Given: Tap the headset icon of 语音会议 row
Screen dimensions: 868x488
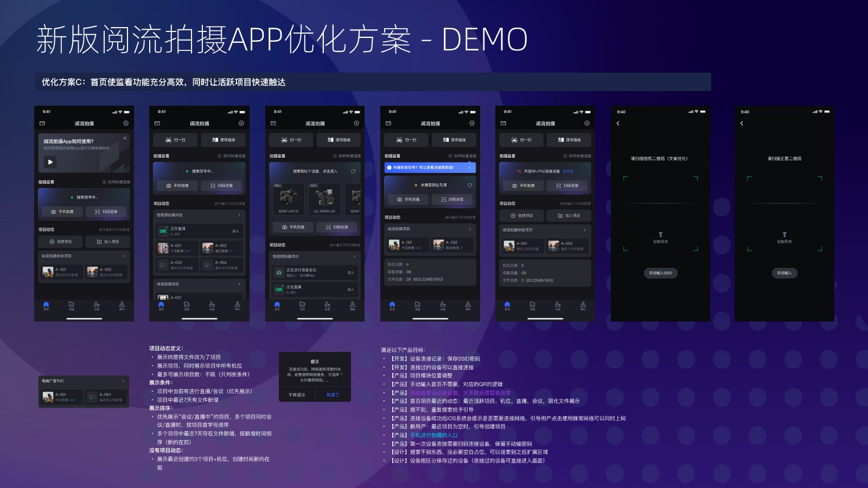Looking at the screenshot, I should tap(279, 273).
